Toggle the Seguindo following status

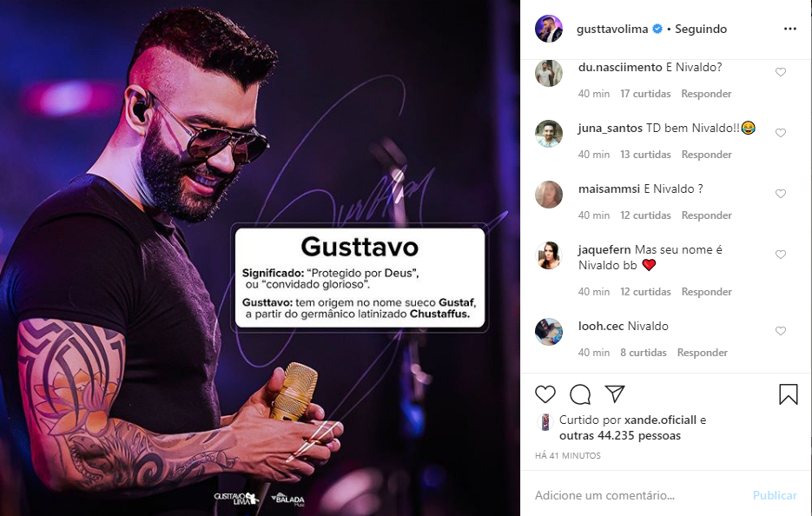(701, 29)
